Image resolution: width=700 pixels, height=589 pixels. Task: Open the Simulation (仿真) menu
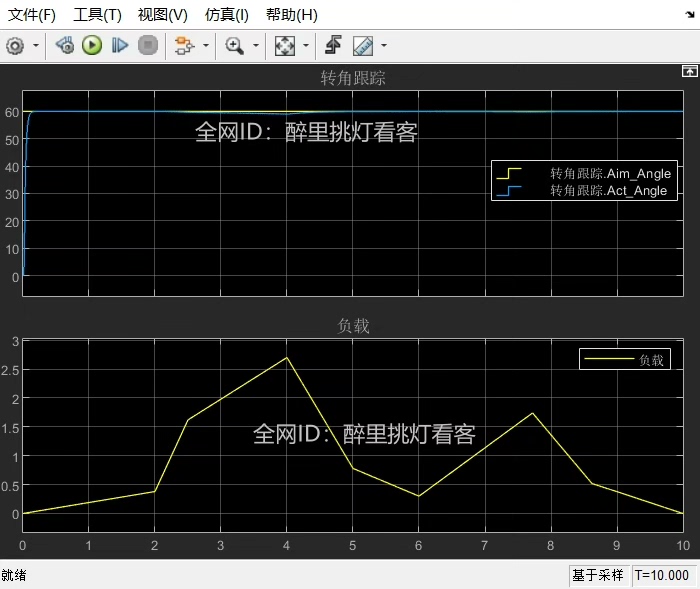tap(226, 15)
